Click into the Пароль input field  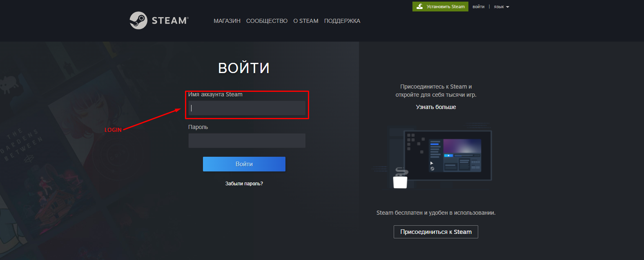pyautogui.click(x=247, y=140)
